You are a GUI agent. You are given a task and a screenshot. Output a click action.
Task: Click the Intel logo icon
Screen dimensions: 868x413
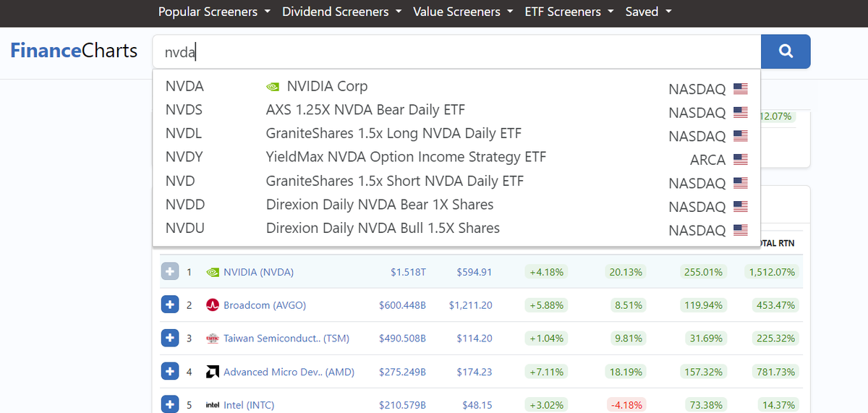pos(213,405)
